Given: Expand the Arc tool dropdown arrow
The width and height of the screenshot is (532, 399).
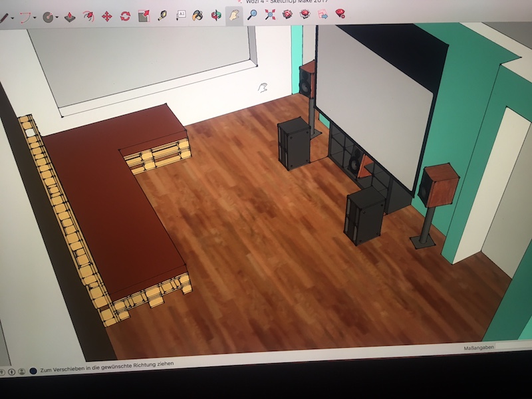Looking at the screenshot, I should pos(35,18).
